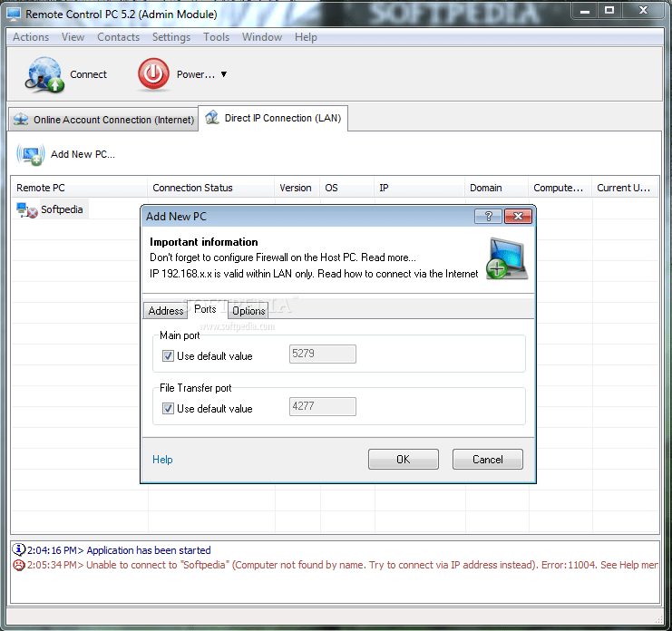This screenshot has height=631, width=672.
Task: Click the Direct IP Connection tab icon
Action: coord(211,117)
